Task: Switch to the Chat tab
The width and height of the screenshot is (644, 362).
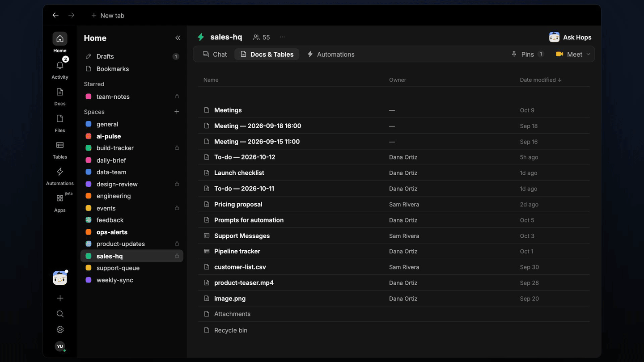Action: coord(215,54)
